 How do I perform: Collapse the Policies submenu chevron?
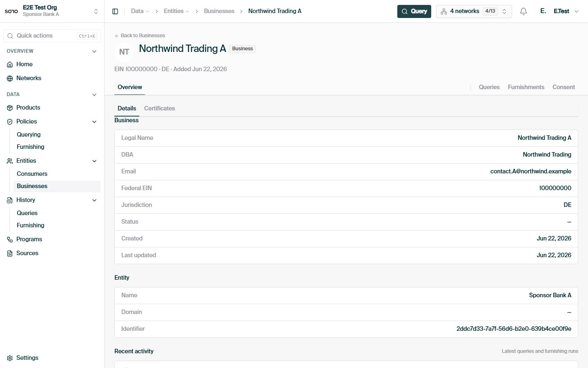tap(94, 121)
